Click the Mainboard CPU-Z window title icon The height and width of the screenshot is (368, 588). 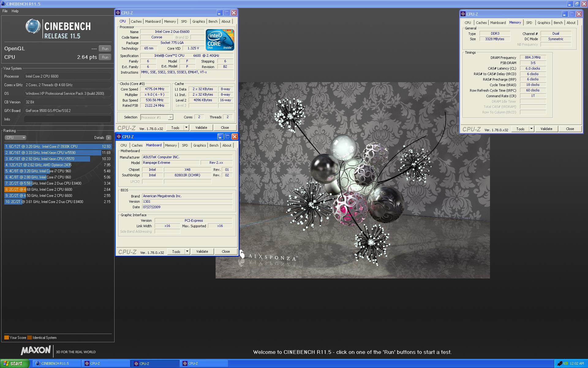[x=119, y=137]
